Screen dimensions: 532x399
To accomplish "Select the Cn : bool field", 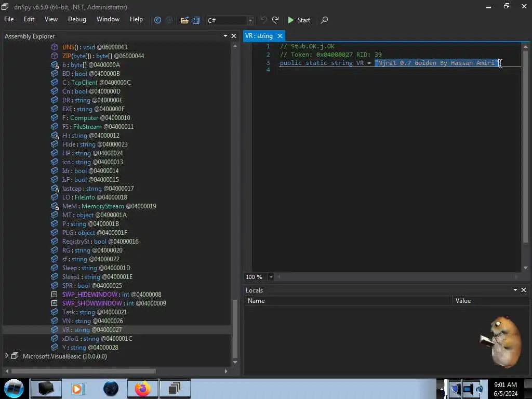I will click(x=91, y=91).
